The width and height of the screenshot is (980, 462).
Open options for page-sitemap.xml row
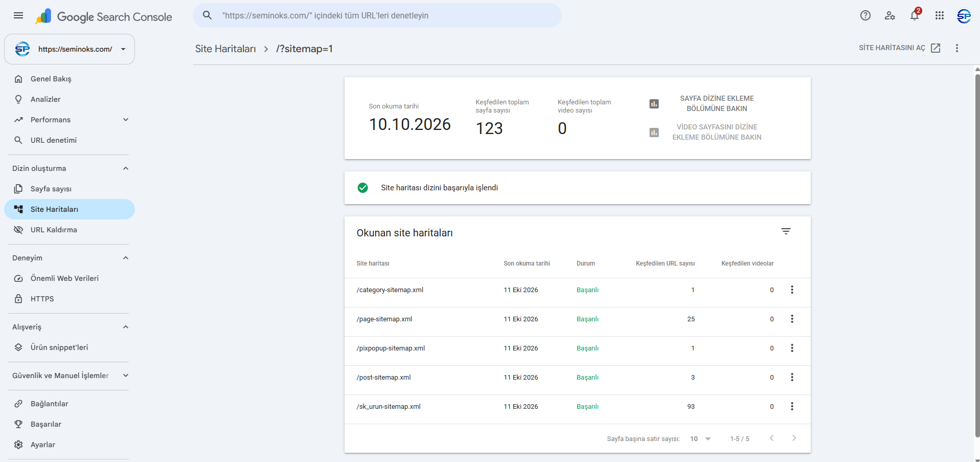pos(792,319)
